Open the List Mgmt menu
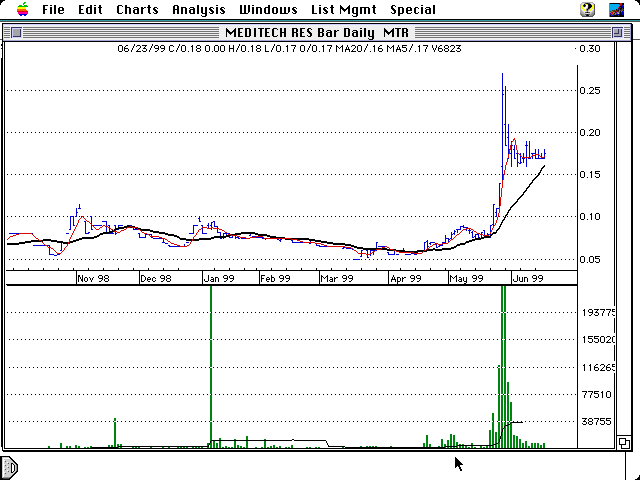 coord(344,9)
